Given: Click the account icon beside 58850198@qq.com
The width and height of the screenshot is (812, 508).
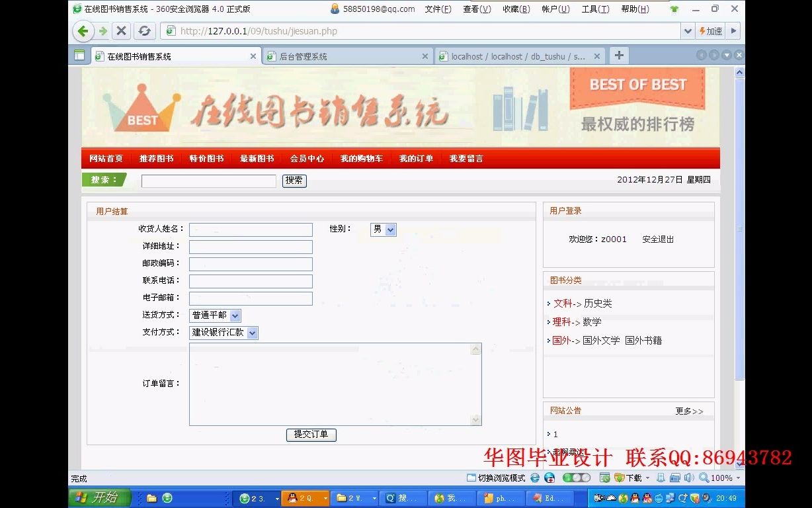Looking at the screenshot, I should point(335,9).
